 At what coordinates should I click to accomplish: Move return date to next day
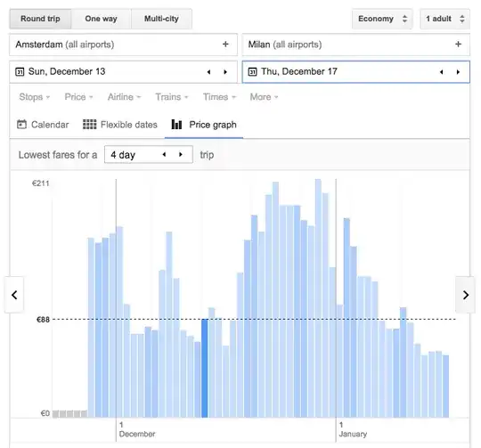tap(458, 72)
